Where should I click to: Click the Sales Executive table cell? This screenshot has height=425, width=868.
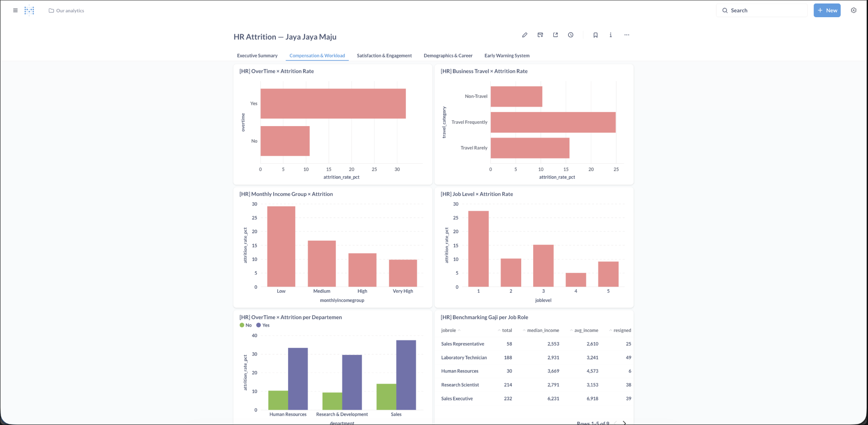point(457,399)
